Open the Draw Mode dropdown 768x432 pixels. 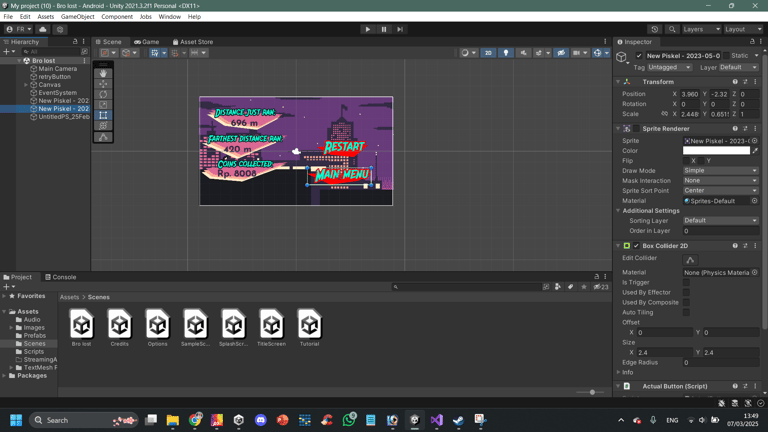720,171
